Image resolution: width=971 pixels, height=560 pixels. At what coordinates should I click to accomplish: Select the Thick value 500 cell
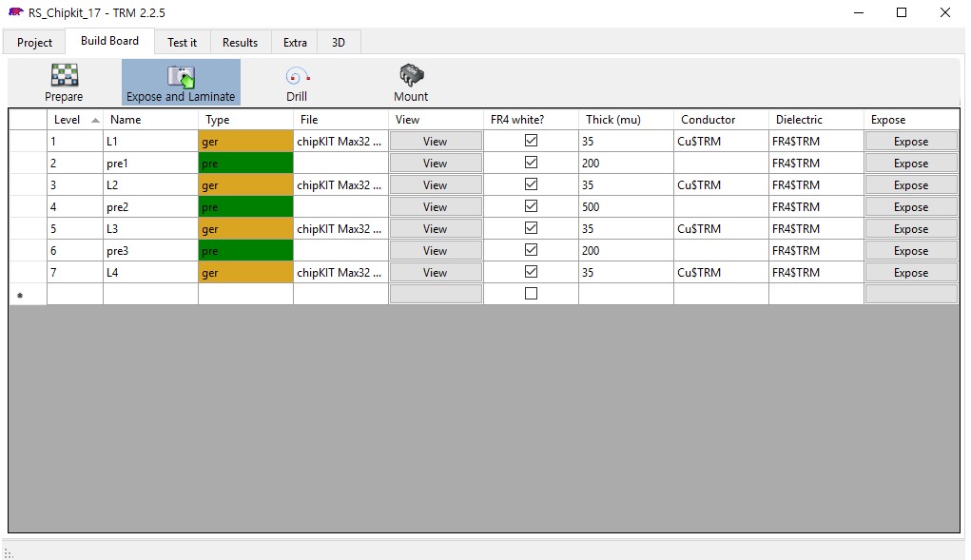coord(625,207)
